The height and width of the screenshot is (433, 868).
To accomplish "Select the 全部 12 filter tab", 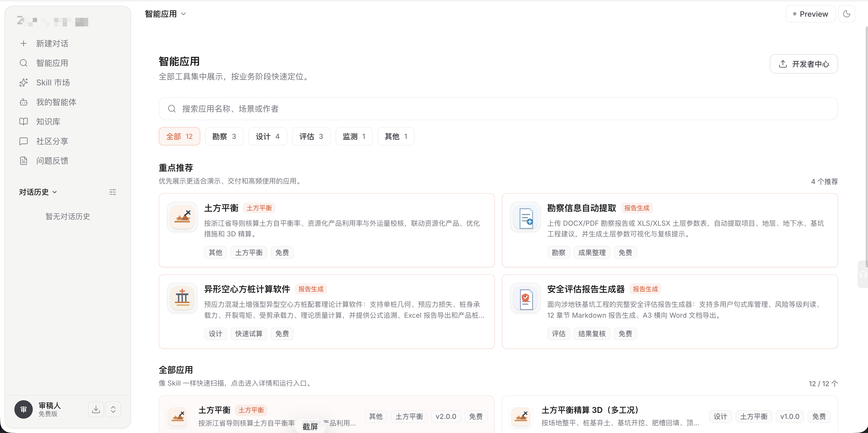I will click(x=179, y=137).
